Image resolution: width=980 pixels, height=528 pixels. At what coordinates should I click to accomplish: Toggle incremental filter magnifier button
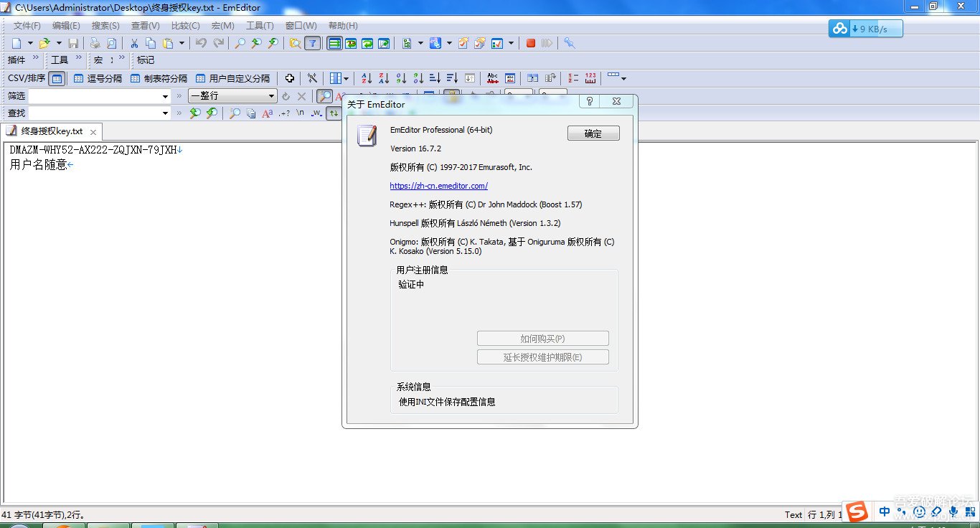point(325,95)
